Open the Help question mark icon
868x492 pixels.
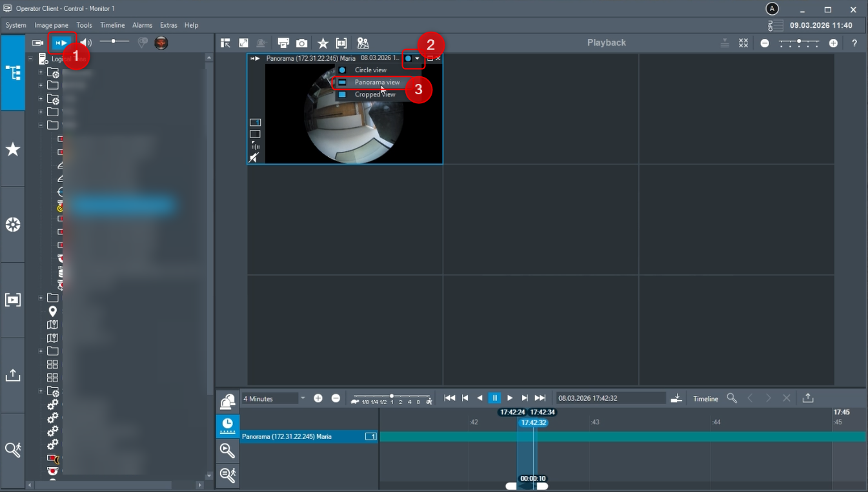pyautogui.click(x=854, y=43)
